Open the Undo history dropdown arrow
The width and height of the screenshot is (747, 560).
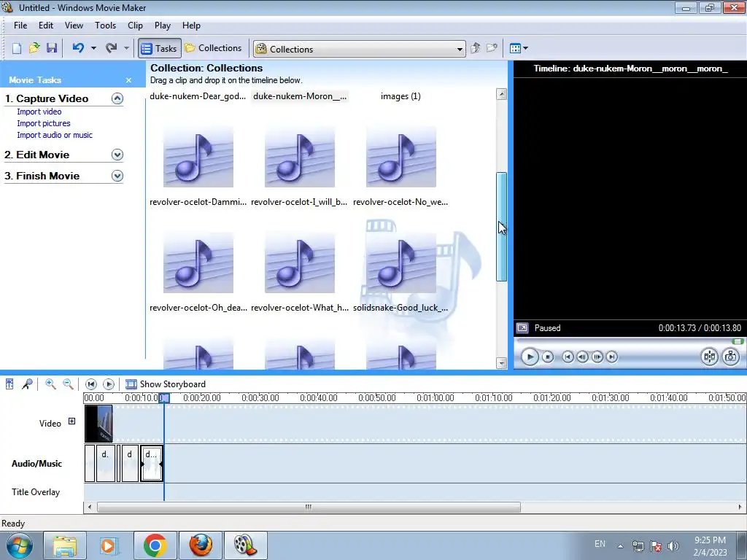pos(93,48)
